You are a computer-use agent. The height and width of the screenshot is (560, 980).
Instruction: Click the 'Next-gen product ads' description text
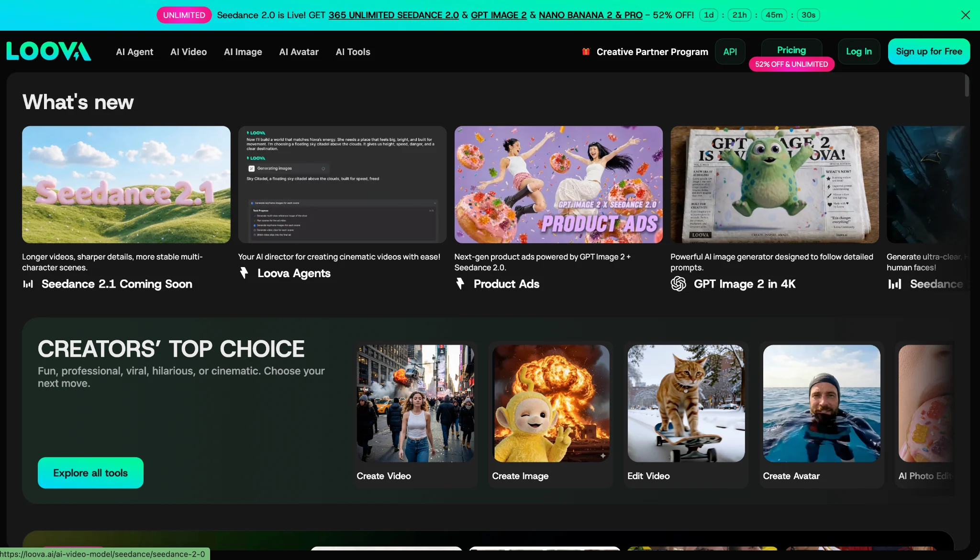[x=543, y=262]
